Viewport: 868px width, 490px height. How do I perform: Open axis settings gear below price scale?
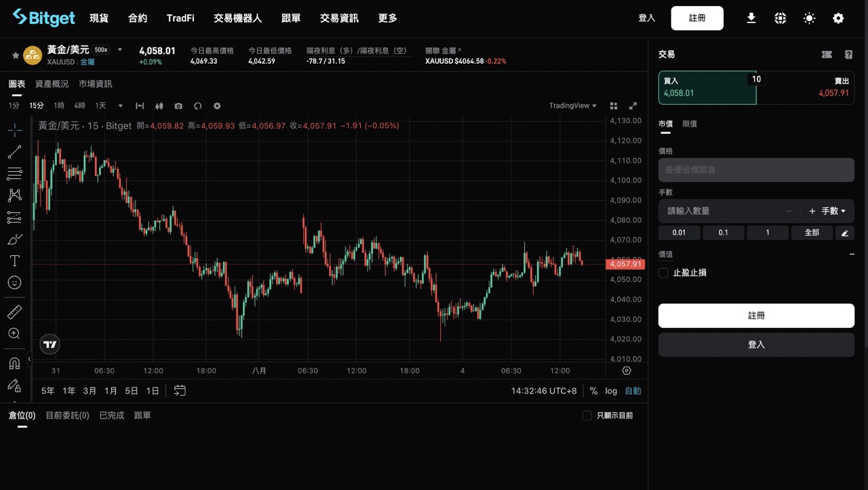[627, 371]
